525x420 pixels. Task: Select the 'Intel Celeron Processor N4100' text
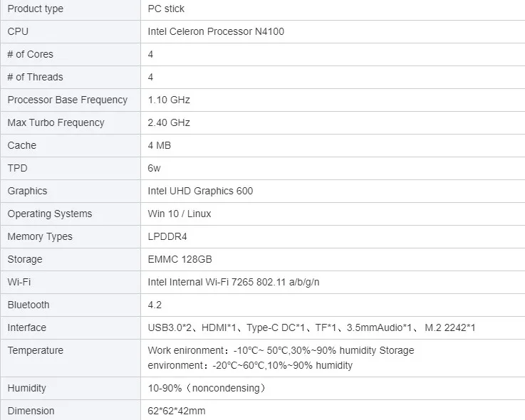point(216,31)
